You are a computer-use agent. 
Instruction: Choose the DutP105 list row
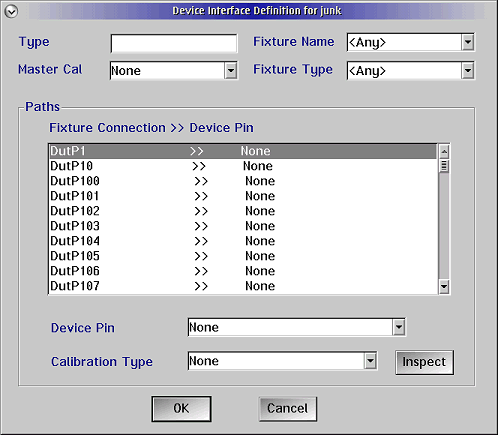click(x=243, y=256)
